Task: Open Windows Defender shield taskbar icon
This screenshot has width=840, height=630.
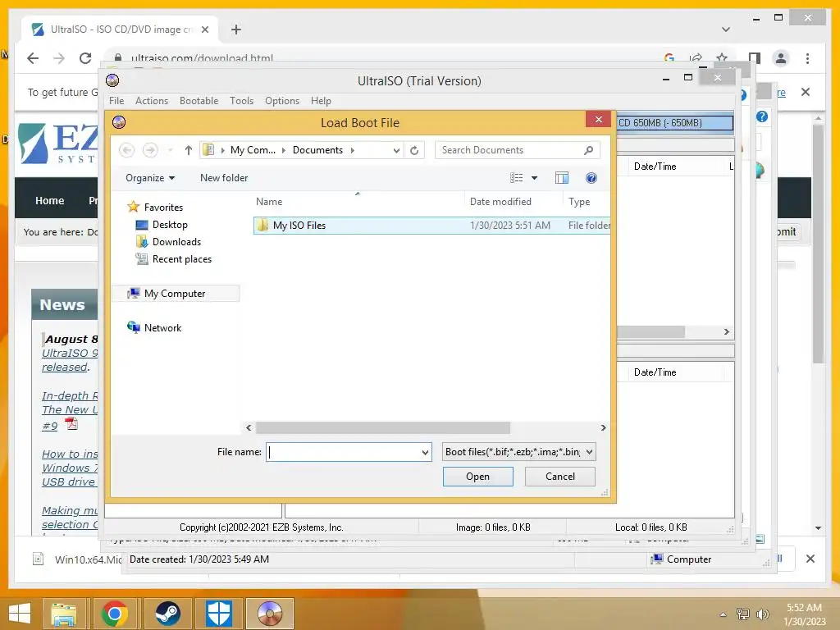Action: point(219,614)
